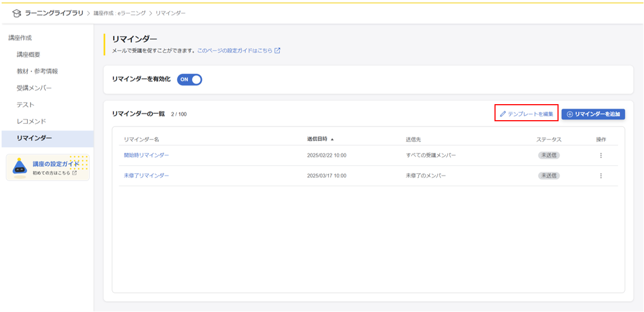The image size is (644, 312).
Task: Click date 2025/02/22 10:00
Action: (327, 155)
